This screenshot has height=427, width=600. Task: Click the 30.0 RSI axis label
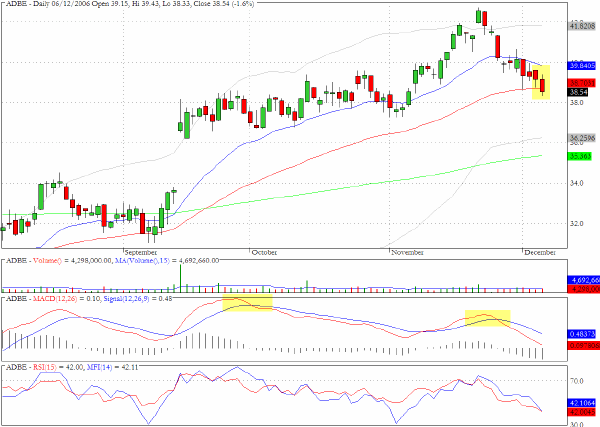tap(576, 424)
